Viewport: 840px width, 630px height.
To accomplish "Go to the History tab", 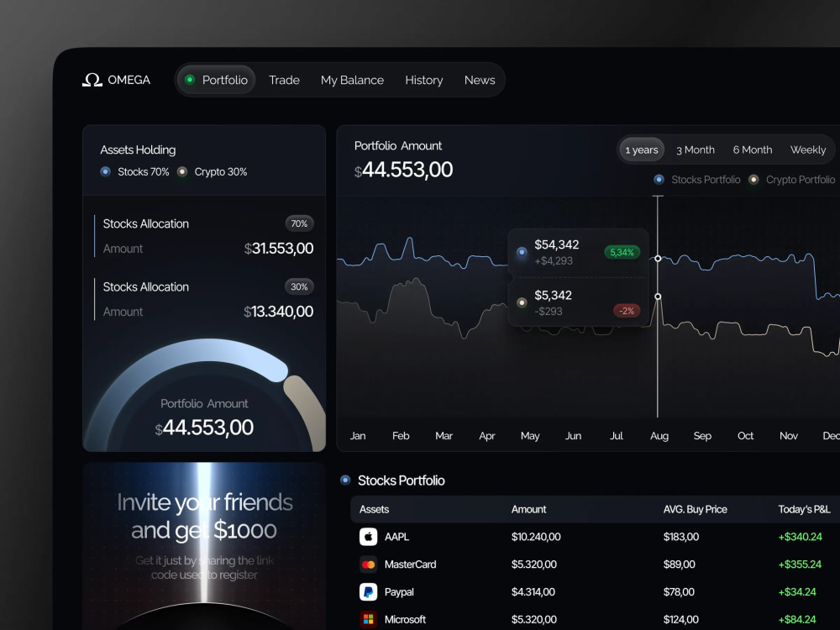I will tap(423, 80).
